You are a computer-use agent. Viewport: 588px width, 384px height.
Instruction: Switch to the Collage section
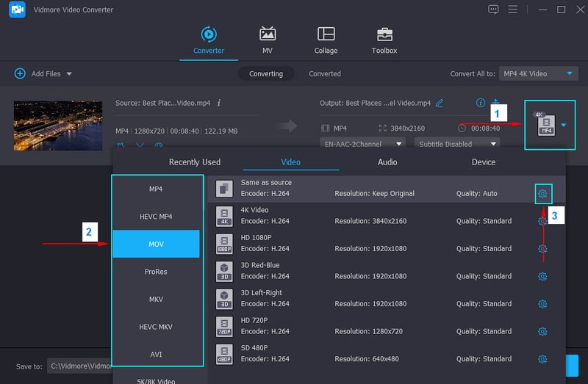coord(326,40)
